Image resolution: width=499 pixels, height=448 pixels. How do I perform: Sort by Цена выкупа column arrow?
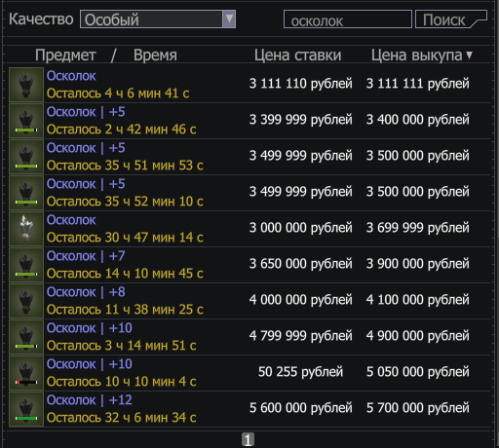point(469,56)
